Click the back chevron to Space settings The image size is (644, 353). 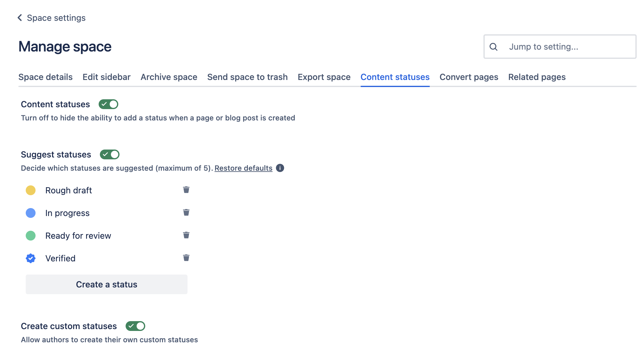tap(20, 18)
